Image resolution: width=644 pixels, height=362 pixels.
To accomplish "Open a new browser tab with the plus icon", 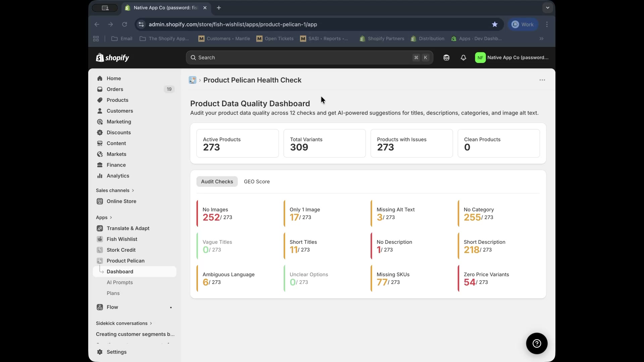I will click(219, 8).
